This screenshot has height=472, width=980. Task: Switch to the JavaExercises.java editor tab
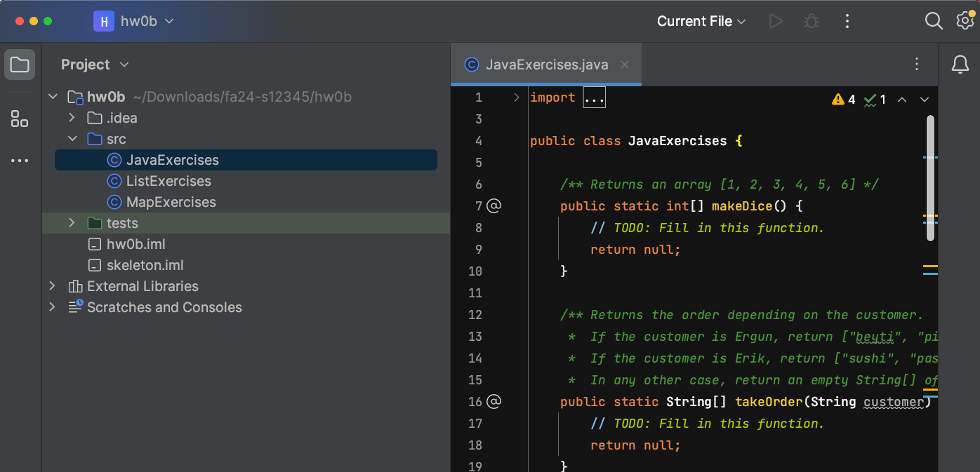(546, 64)
